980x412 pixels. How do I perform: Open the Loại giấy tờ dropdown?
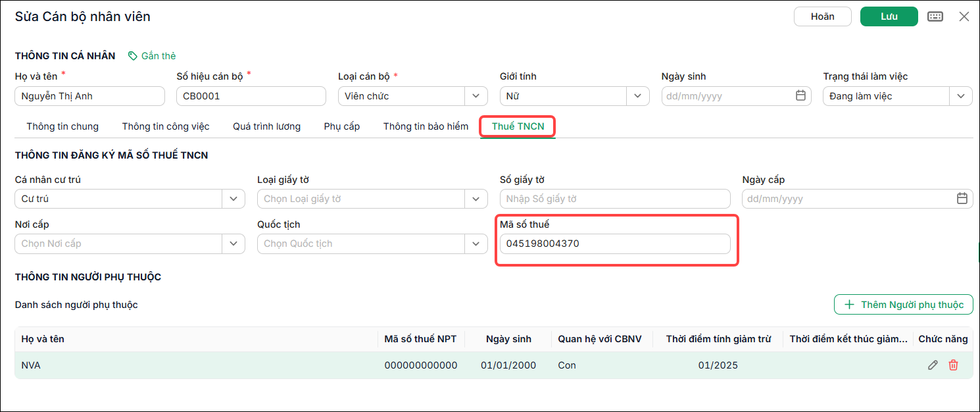[476, 199]
